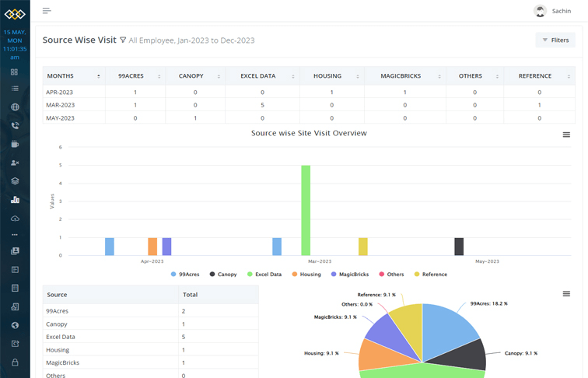Open the coffee cup icon in sidebar
Viewport: 588px width, 378px height.
click(x=15, y=144)
